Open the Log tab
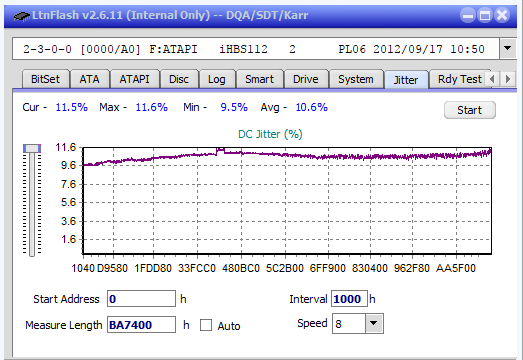 click(217, 79)
